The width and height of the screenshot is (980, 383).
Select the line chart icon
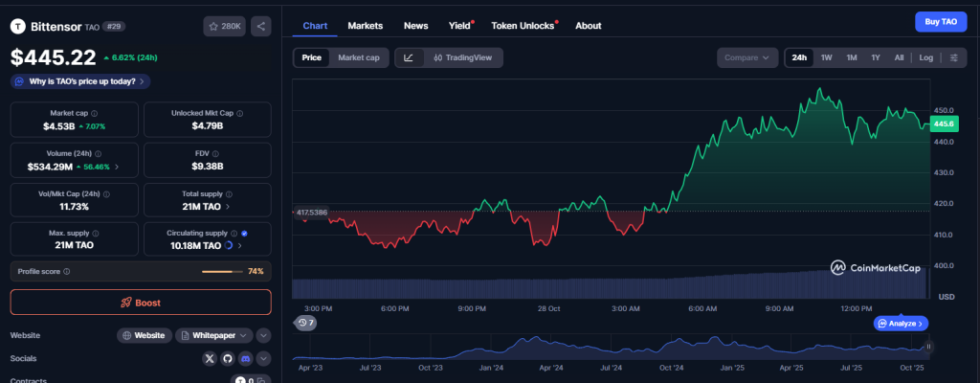409,57
